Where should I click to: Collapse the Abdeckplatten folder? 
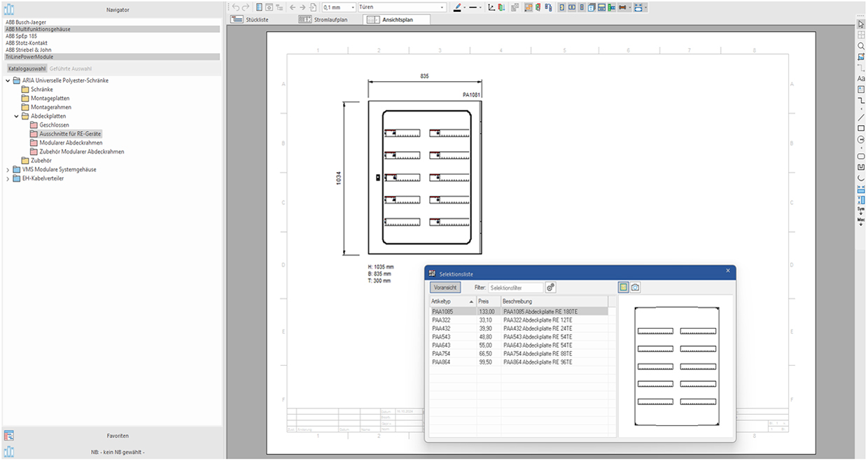tap(17, 116)
